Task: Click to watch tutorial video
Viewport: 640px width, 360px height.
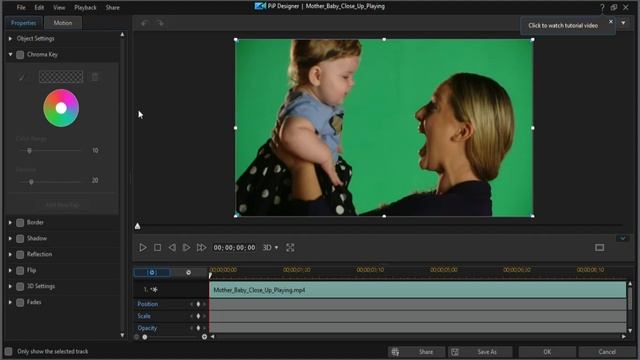Action: pos(563,25)
